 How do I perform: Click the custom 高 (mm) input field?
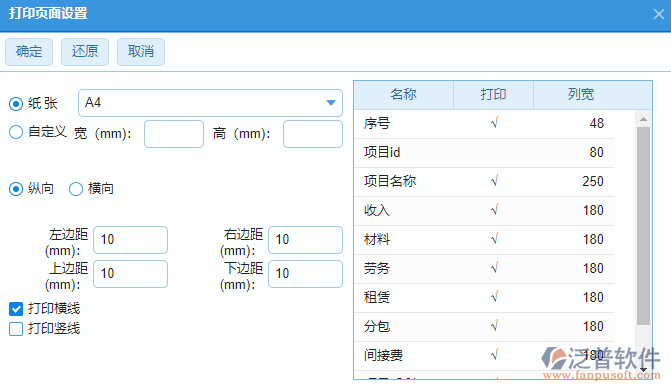pyautogui.click(x=313, y=134)
